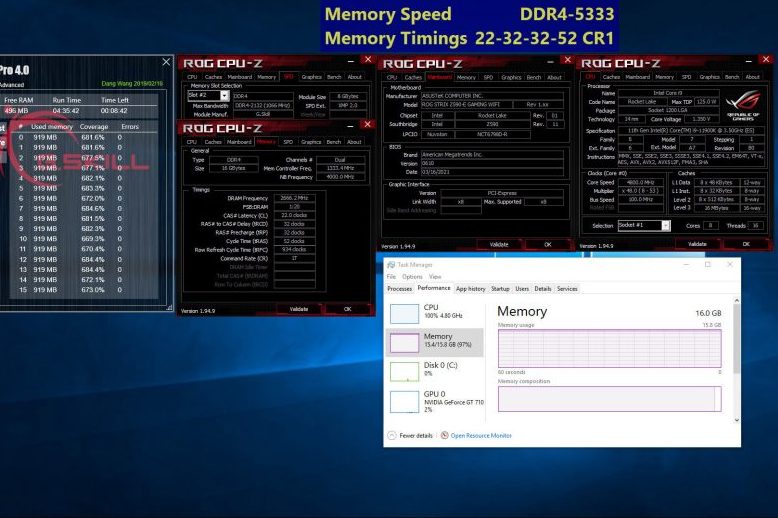Image resolution: width=778 pixels, height=518 pixels.
Task: Close the memory test Pro 4.0 window
Action: pyautogui.click(x=166, y=62)
